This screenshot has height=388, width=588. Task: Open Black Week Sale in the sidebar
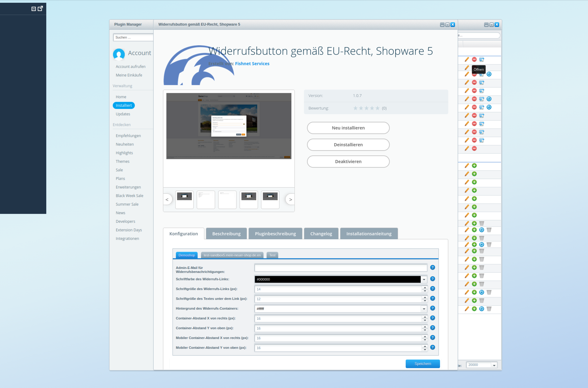129,195
